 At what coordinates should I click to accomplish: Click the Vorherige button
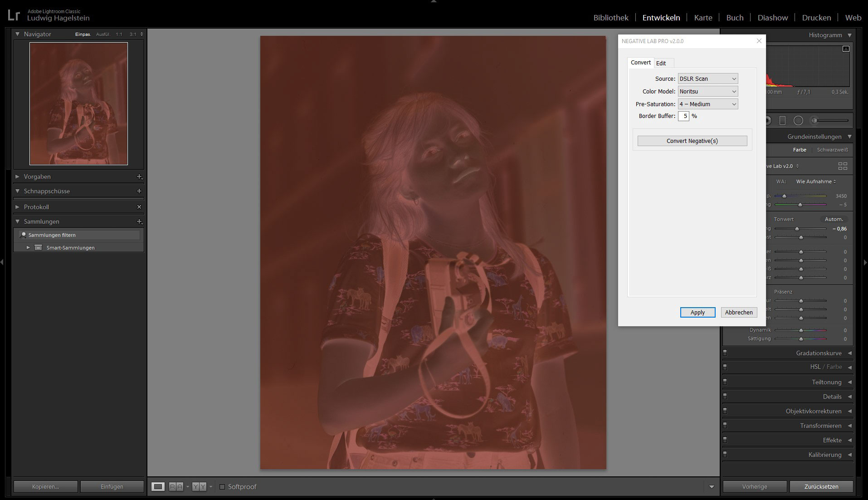pyautogui.click(x=755, y=486)
